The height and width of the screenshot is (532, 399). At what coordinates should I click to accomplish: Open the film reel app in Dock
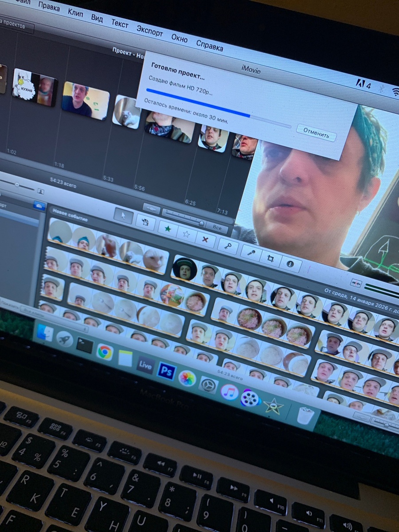coord(250,398)
